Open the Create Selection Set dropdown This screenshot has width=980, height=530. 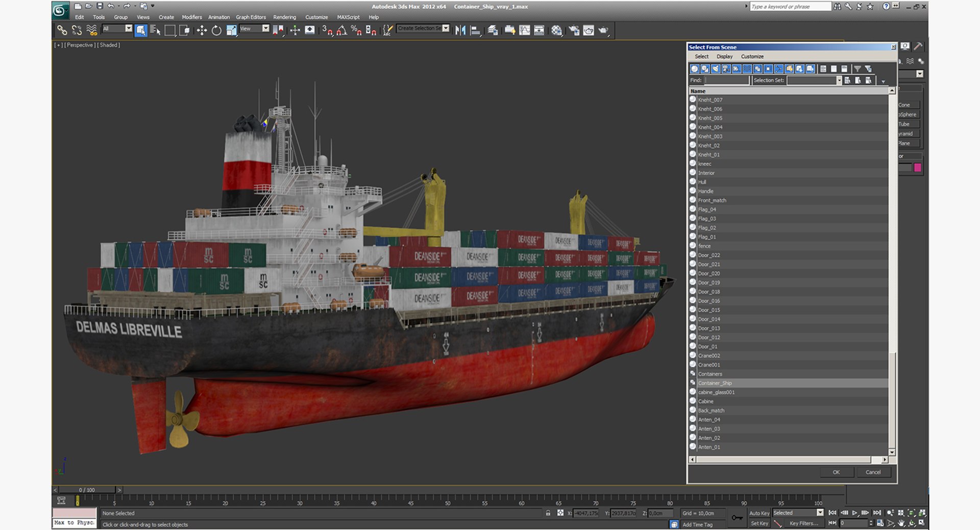click(x=446, y=29)
